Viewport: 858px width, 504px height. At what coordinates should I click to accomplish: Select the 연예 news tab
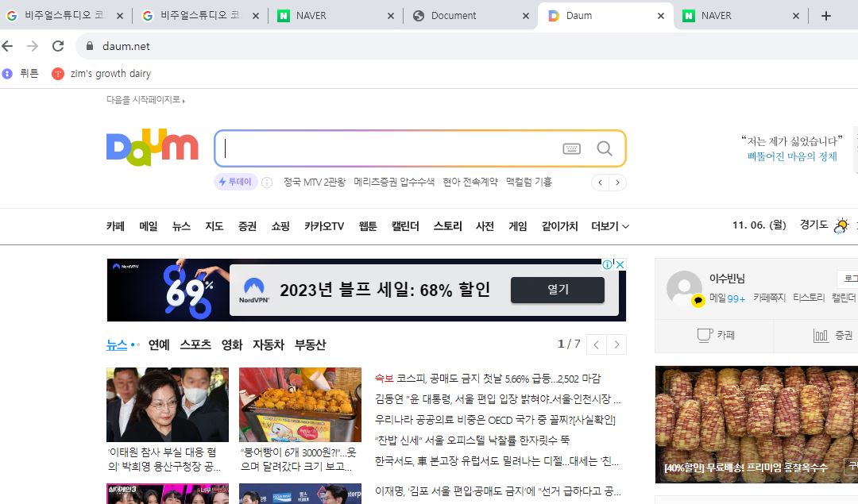159,345
